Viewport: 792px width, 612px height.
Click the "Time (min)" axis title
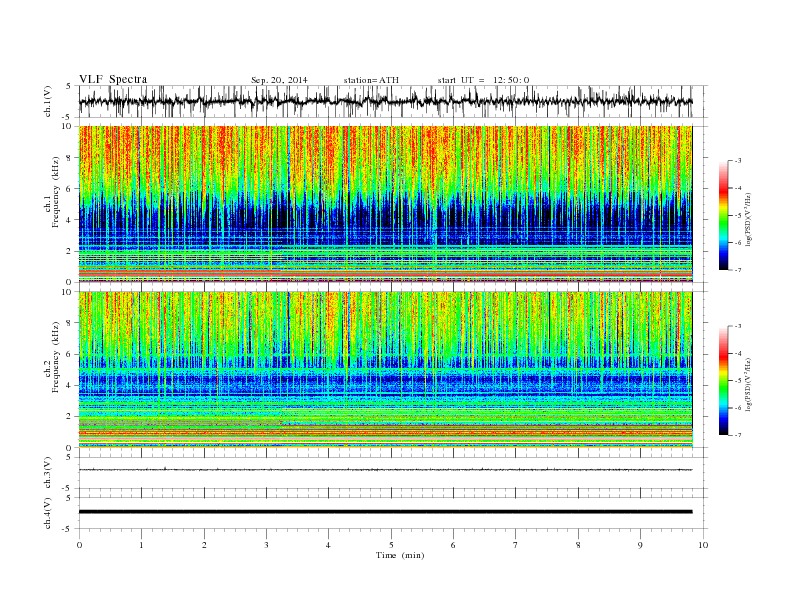click(400, 555)
